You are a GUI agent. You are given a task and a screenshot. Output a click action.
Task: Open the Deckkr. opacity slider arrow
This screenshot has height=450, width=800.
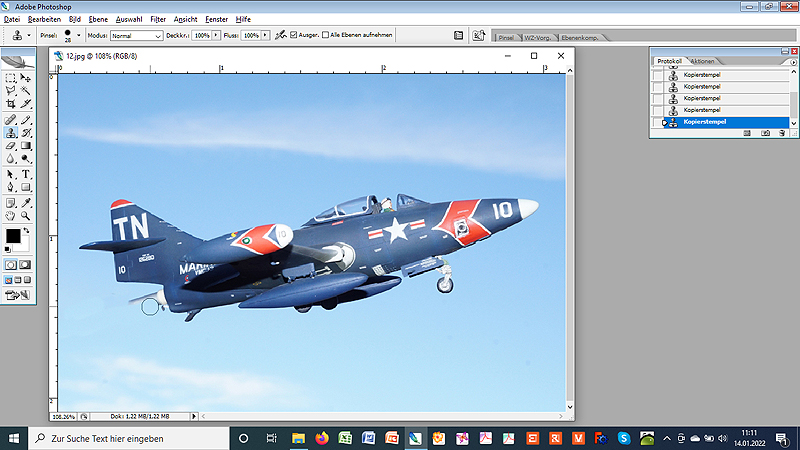[x=216, y=35]
